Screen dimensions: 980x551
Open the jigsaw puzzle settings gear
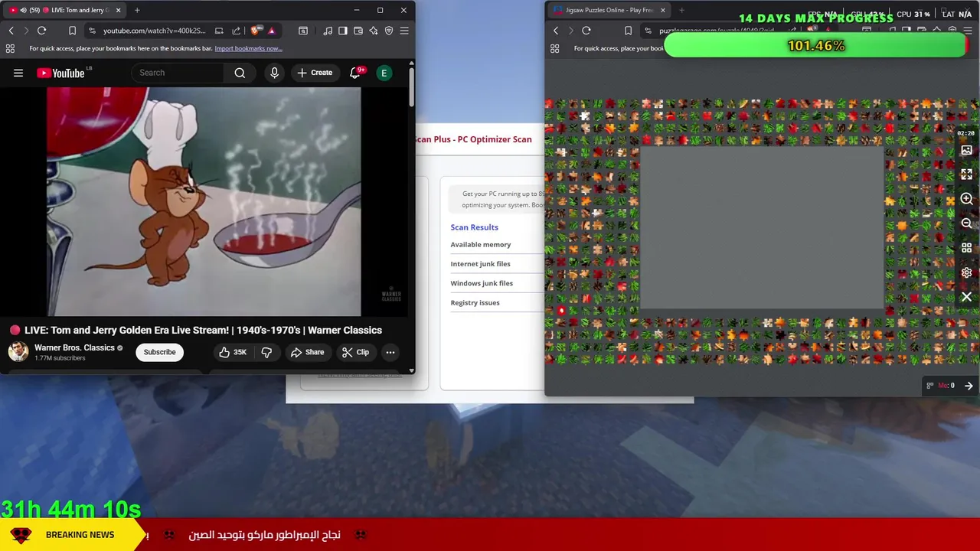(966, 272)
